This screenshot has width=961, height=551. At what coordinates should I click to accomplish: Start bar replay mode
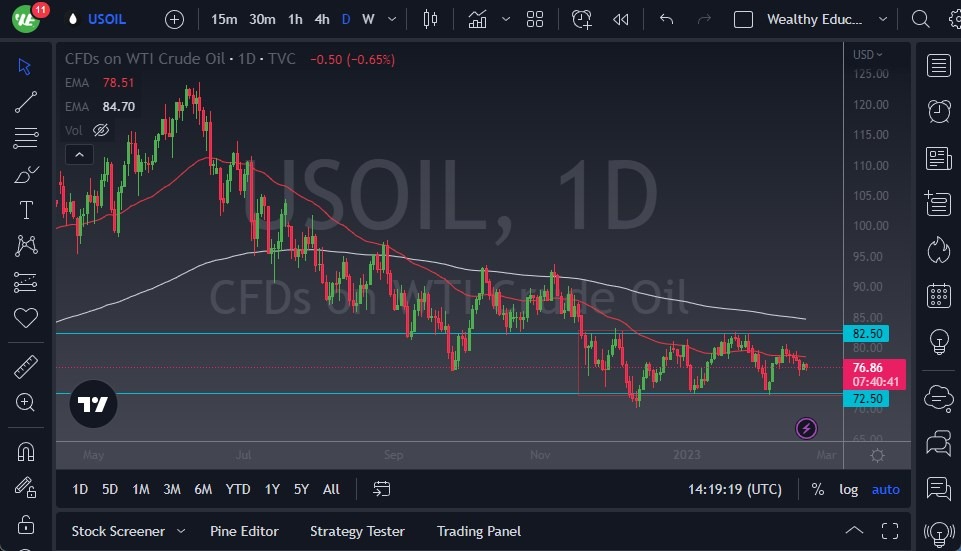620,20
